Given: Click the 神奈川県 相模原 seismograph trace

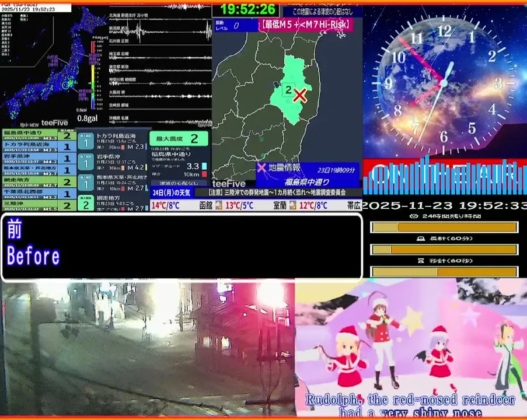Looking at the screenshot, I should 160,83.
